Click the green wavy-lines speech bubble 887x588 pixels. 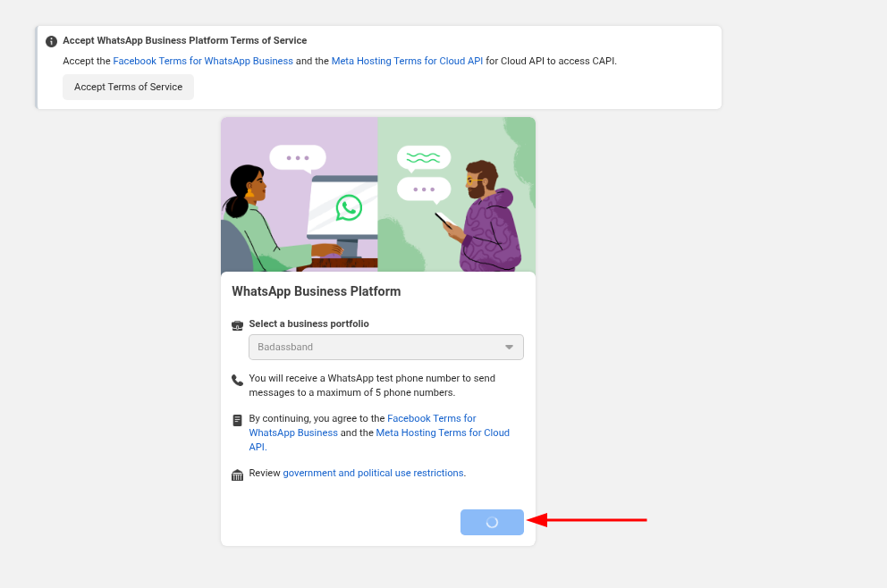423,158
